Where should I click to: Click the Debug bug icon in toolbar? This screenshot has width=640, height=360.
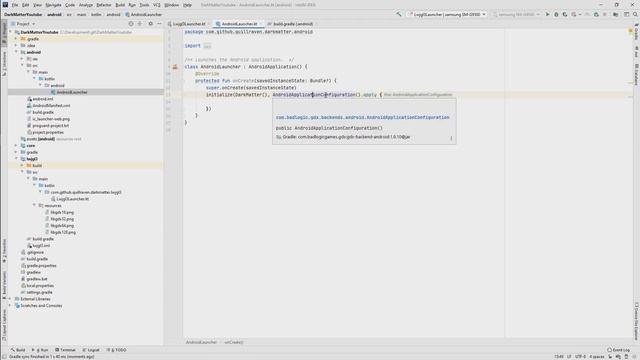pos(556,14)
